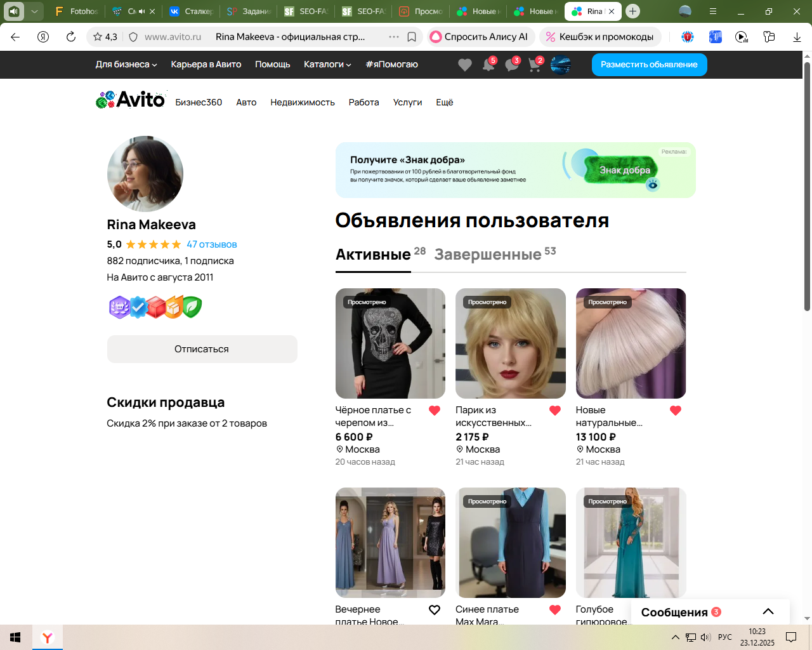This screenshot has height=650, width=812.
Task: Open the #яПомогаю link
Action: [391, 64]
